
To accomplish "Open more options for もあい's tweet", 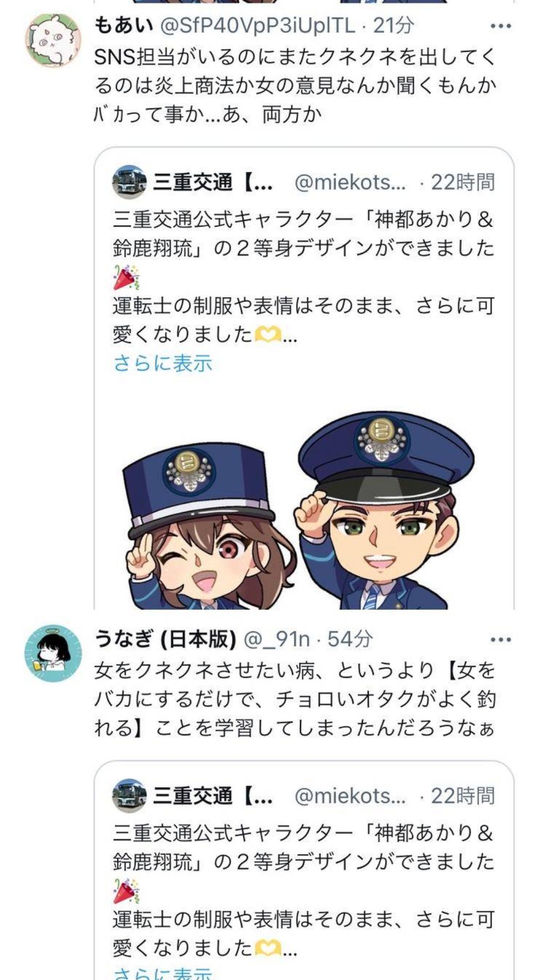I will 501,26.
